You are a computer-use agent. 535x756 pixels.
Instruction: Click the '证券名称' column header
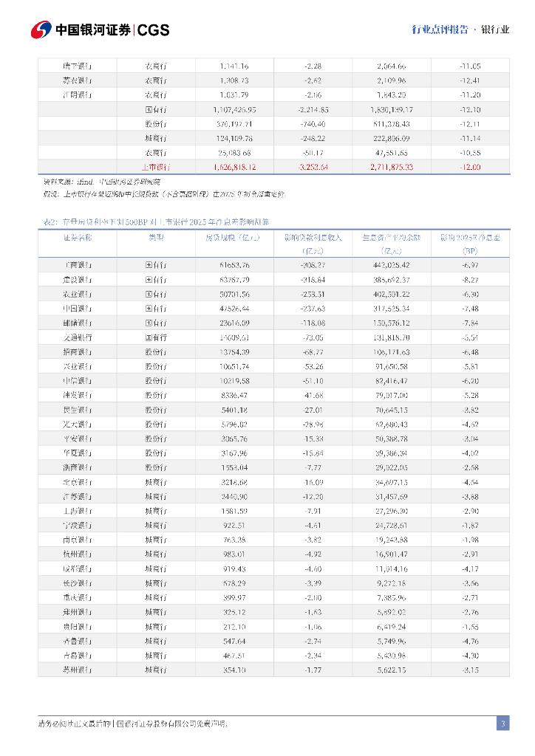(77, 237)
